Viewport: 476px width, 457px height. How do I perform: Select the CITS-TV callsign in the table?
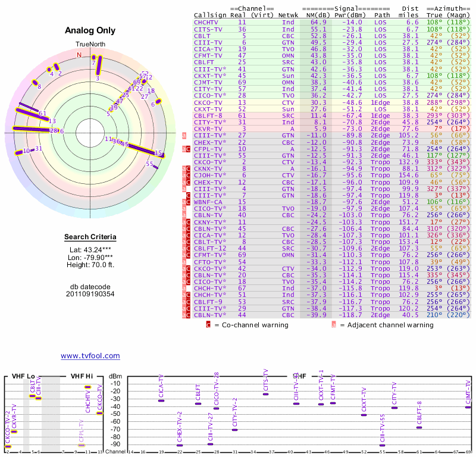pyautogui.click(x=210, y=29)
